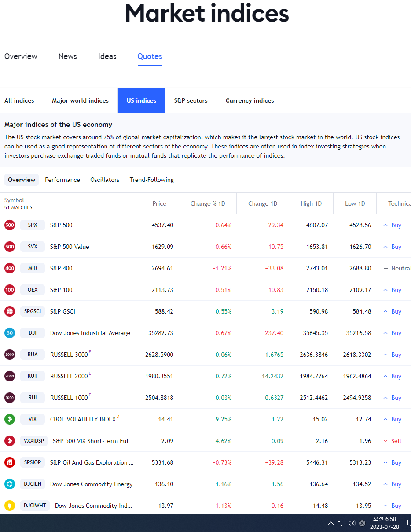
Task: Open the VIX ticker link
Action: [33, 419]
